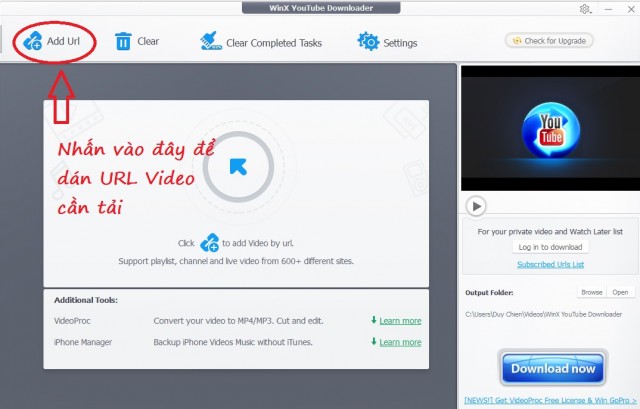Click the Download now button
Image resolution: width=640 pixels, height=409 pixels.
553,369
